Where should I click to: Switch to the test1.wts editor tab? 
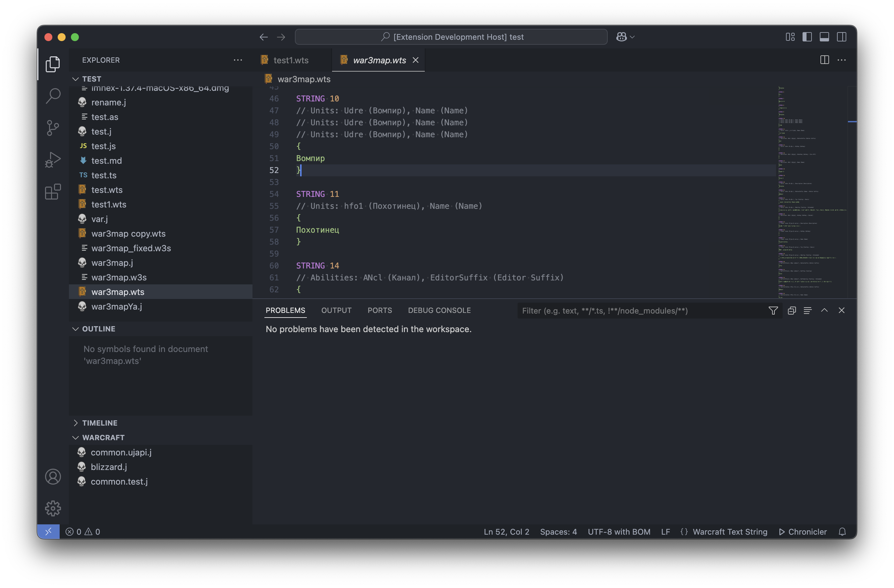pyautogui.click(x=291, y=60)
